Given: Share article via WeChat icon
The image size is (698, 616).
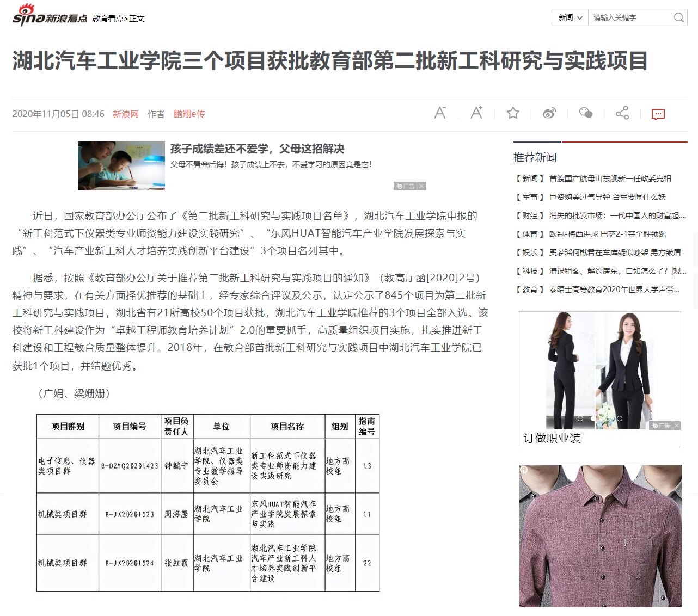Looking at the screenshot, I should click(x=586, y=113).
